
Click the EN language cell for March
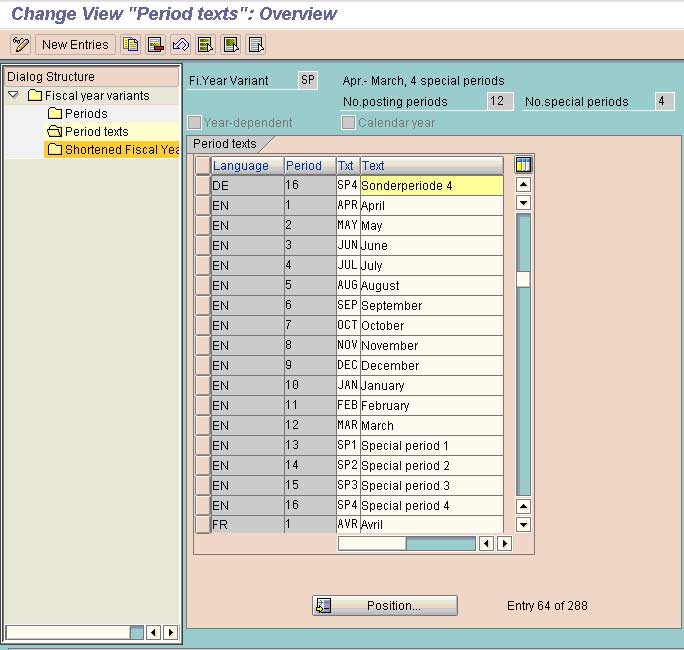[247, 426]
